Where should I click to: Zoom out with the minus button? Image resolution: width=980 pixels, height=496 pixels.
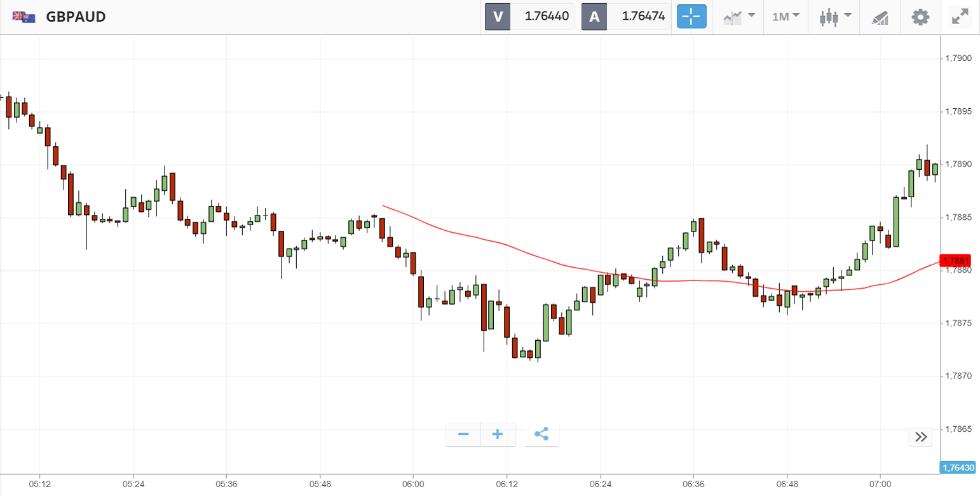coord(463,434)
